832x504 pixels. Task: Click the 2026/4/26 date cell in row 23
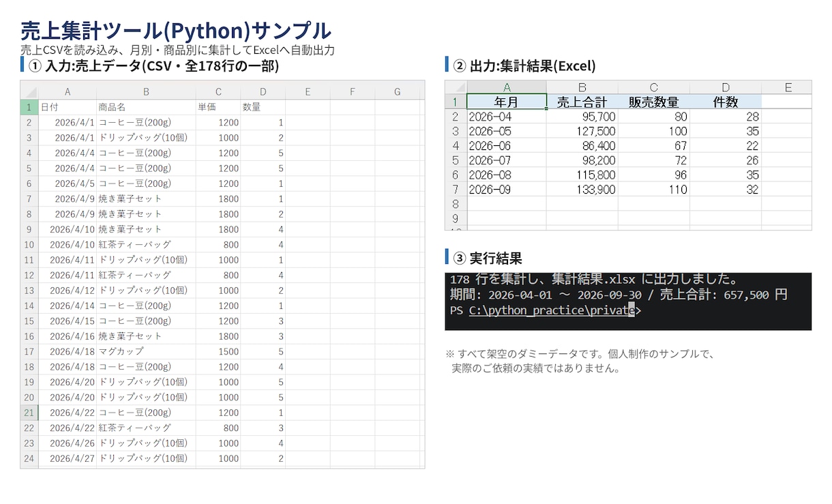68,443
